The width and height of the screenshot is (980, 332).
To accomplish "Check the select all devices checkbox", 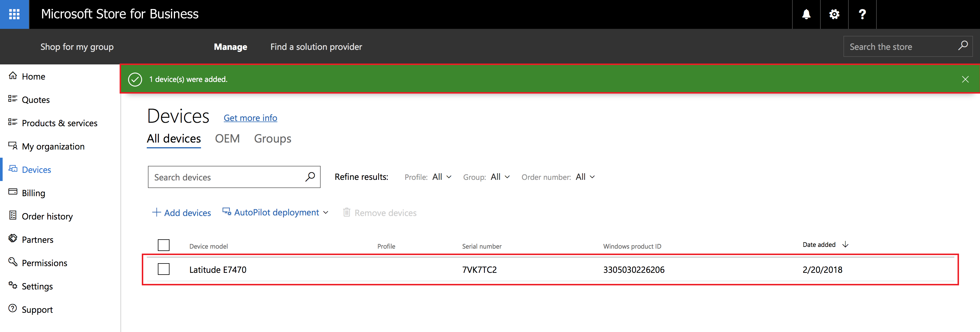I will tap(164, 245).
